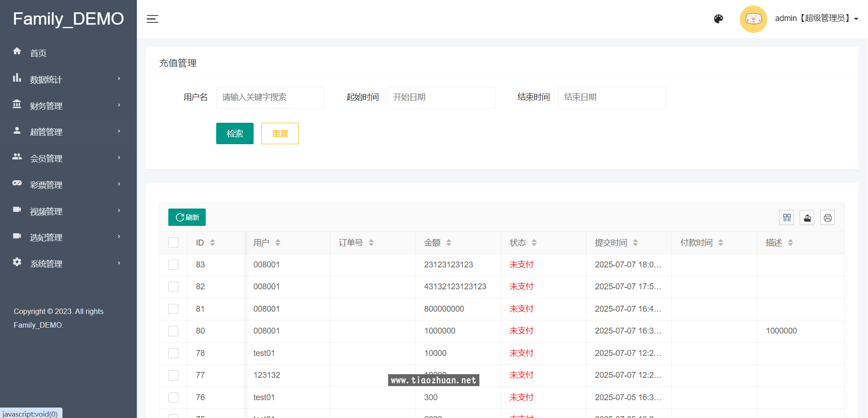Screen dimensions: 868x418
Task: Click the admin avatar image
Action: [x=753, y=19]
